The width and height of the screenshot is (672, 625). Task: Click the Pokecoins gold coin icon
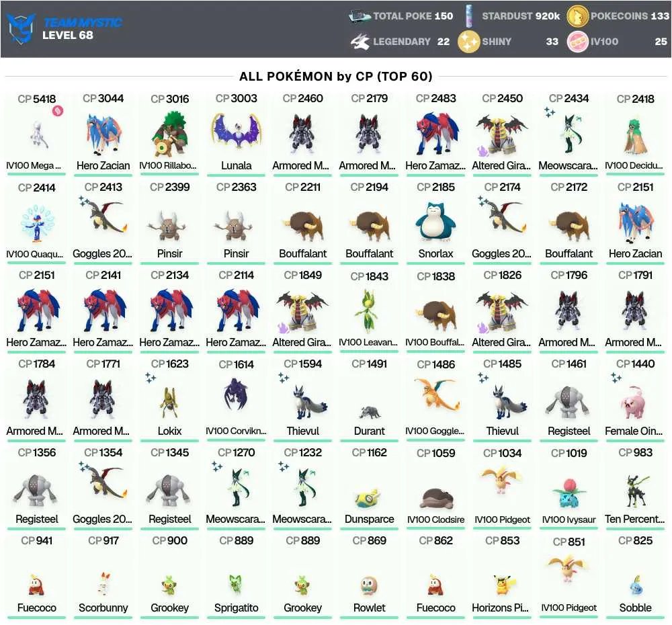tap(577, 16)
